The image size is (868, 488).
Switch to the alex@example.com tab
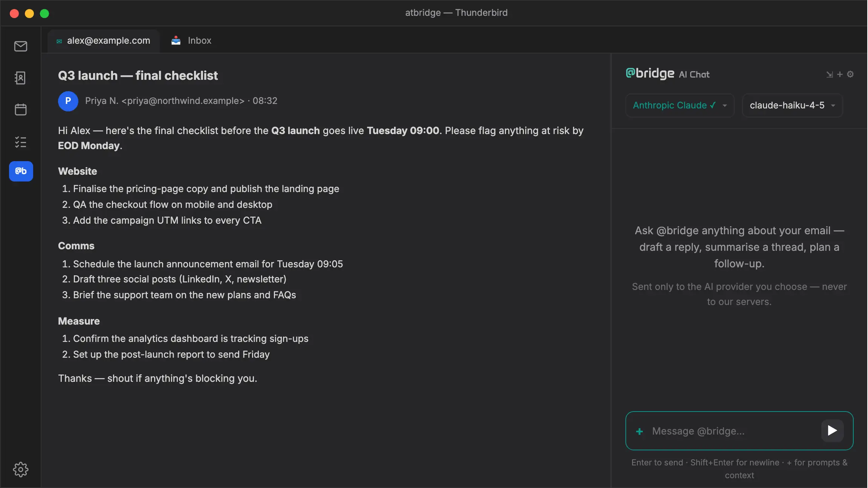104,41
